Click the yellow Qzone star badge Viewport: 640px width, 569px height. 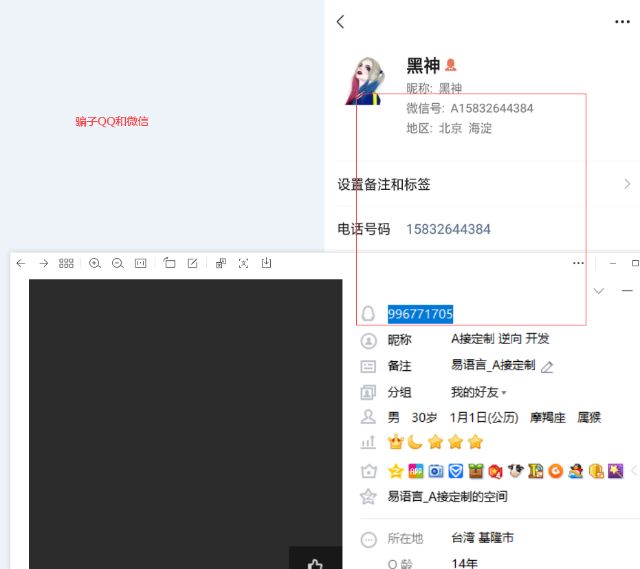coord(396,471)
